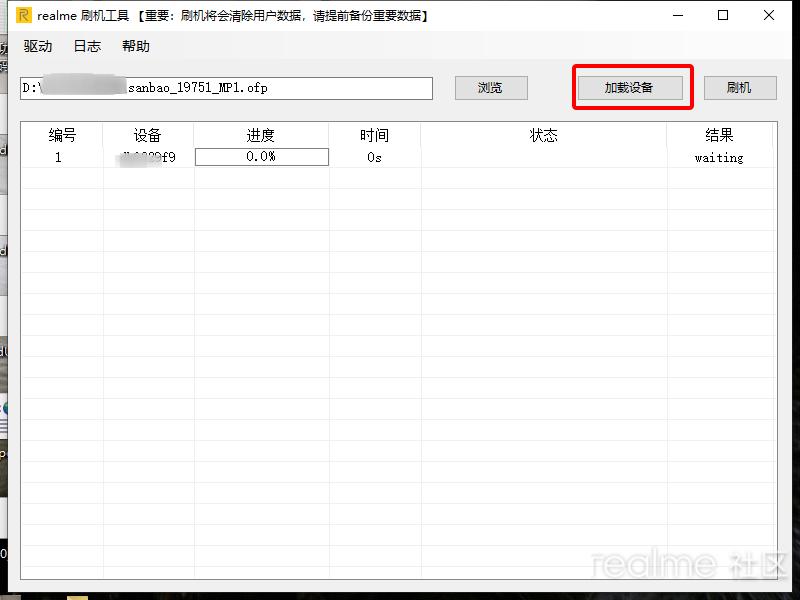Click the 进度 column header
Viewport: 800px width, 600px height.
tap(261, 135)
